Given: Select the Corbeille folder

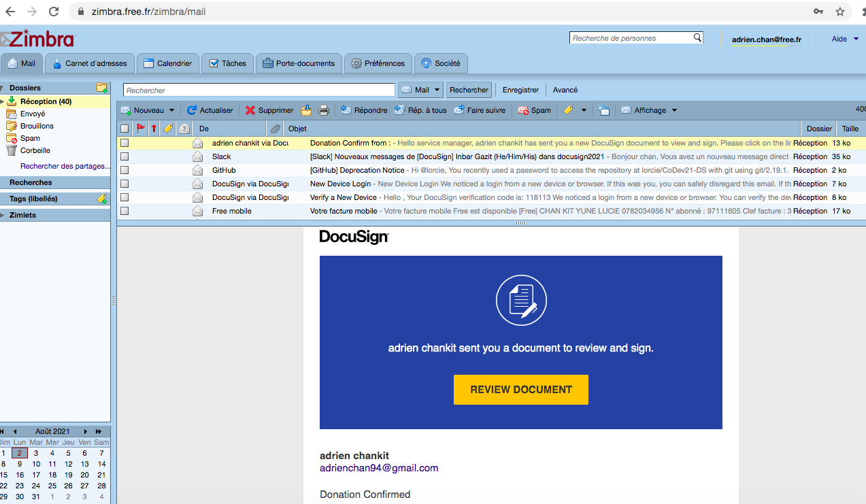Looking at the screenshot, I should (35, 150).
